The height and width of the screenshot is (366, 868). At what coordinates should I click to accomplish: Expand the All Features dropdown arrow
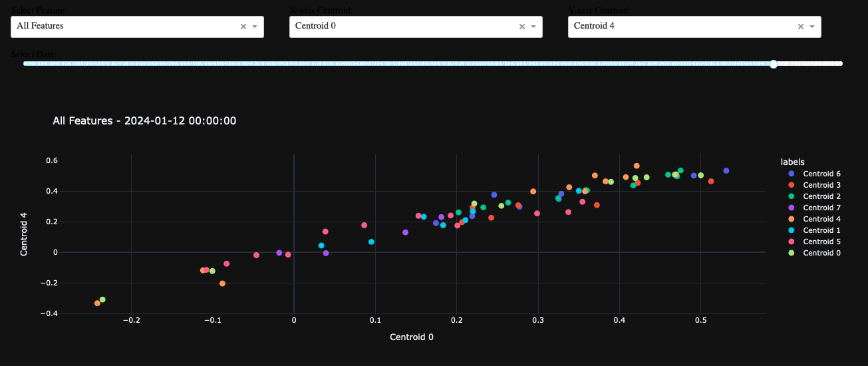[x=255, y=27]
